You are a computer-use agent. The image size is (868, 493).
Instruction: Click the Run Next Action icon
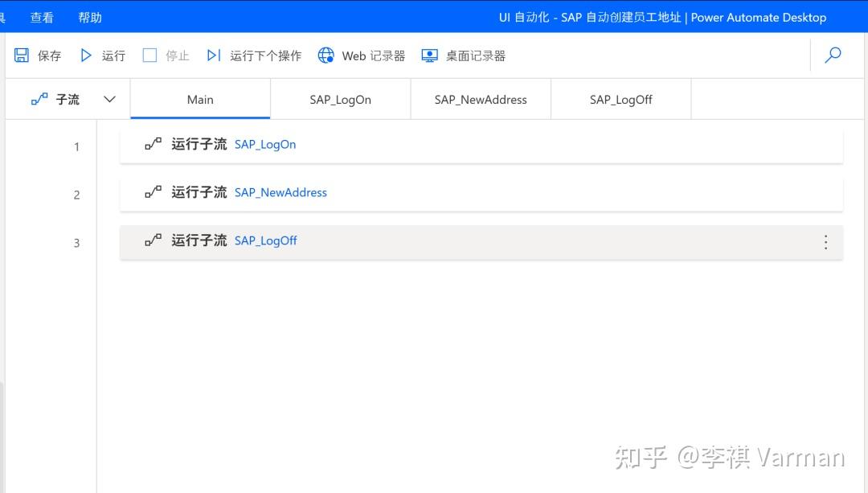[213, 55]
